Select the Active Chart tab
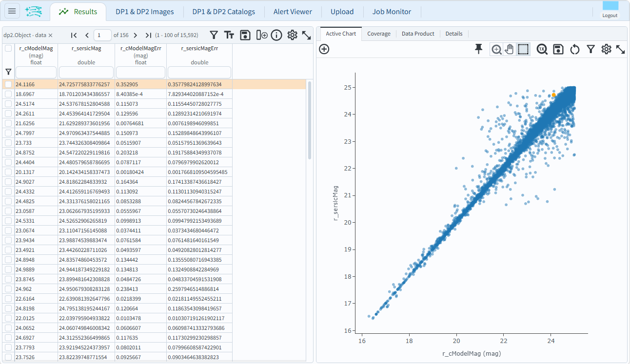The width and height of the screenshot is (630, 364). [x=341, y=34]
